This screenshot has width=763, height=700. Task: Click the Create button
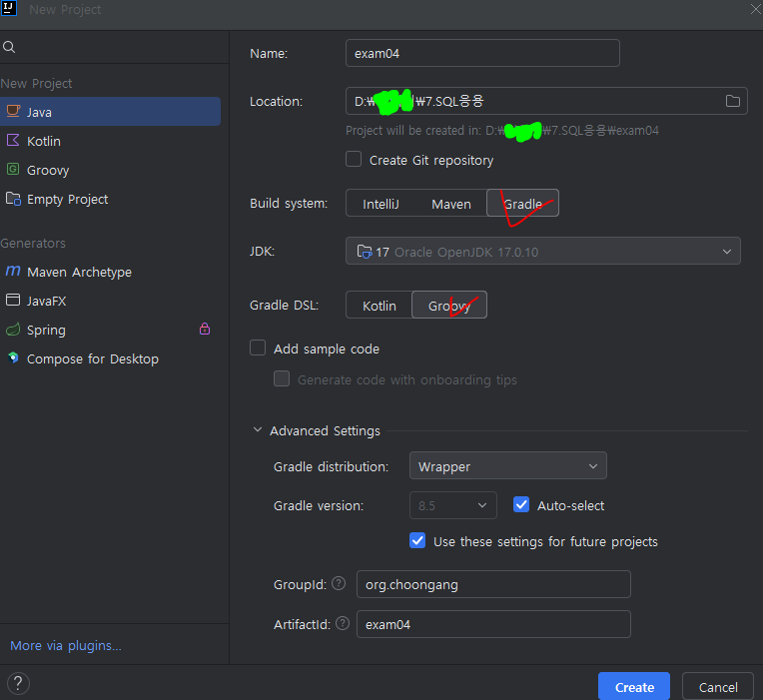pyautogui.click(x=634, y=687)
